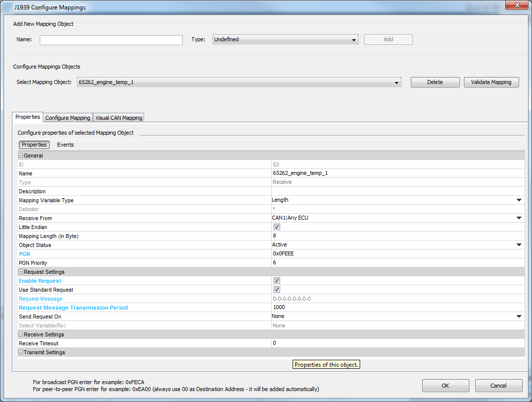Collapse the Receive Settings section

click(x=20, y=334)
